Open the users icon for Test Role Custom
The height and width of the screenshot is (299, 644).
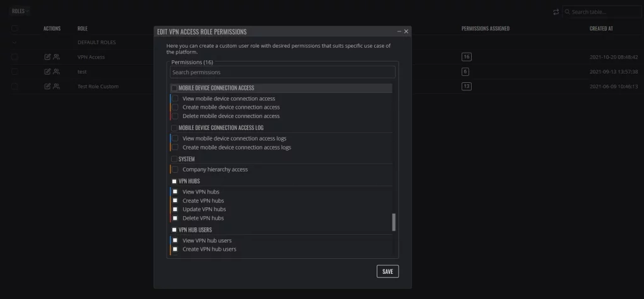coord(57,87)
